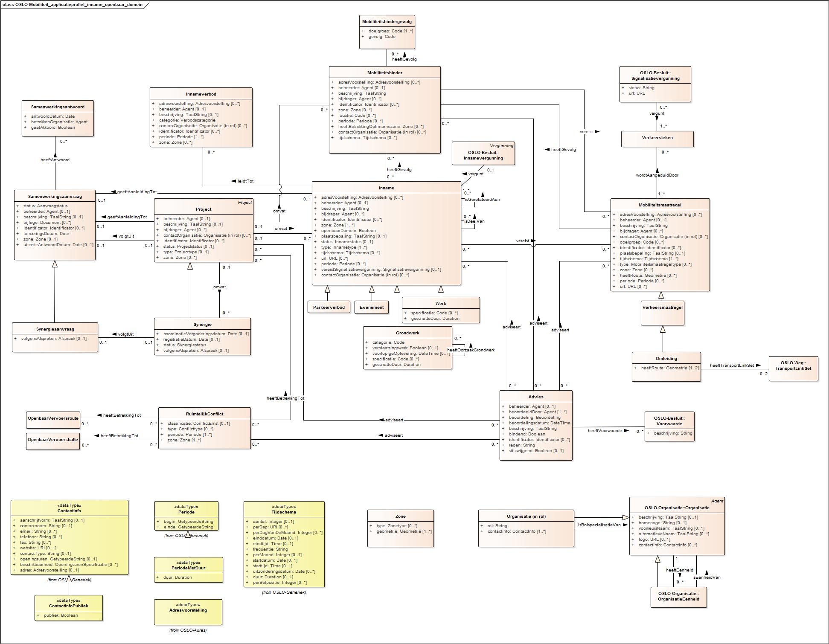Viewport: 829px width, 644px height.
Task: Select the Project class title
Action: point(204,209)
